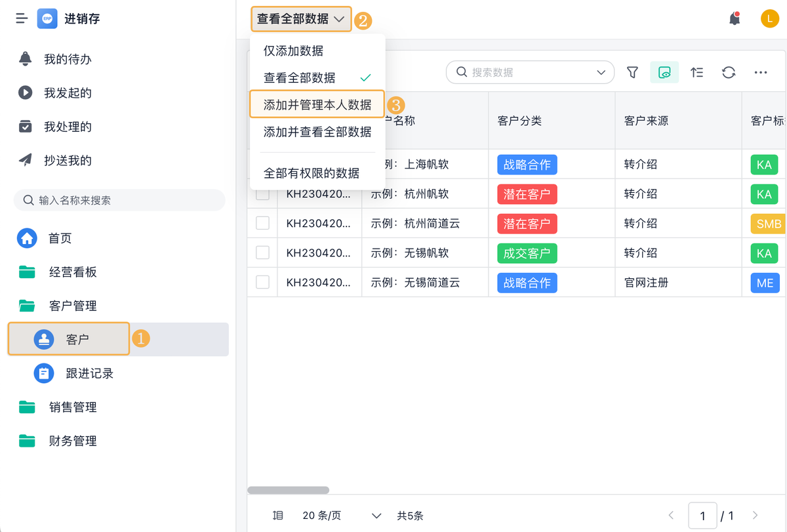Open the 查看全部数据 view dropdown
787x532 pixels.
pyautogui.click(x=301, y=19)
